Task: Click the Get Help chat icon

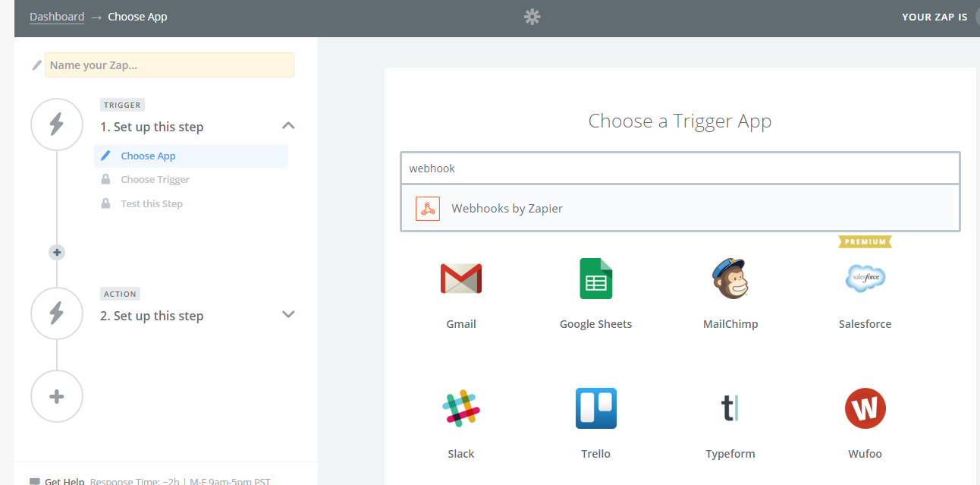Action: coord(35,481)
